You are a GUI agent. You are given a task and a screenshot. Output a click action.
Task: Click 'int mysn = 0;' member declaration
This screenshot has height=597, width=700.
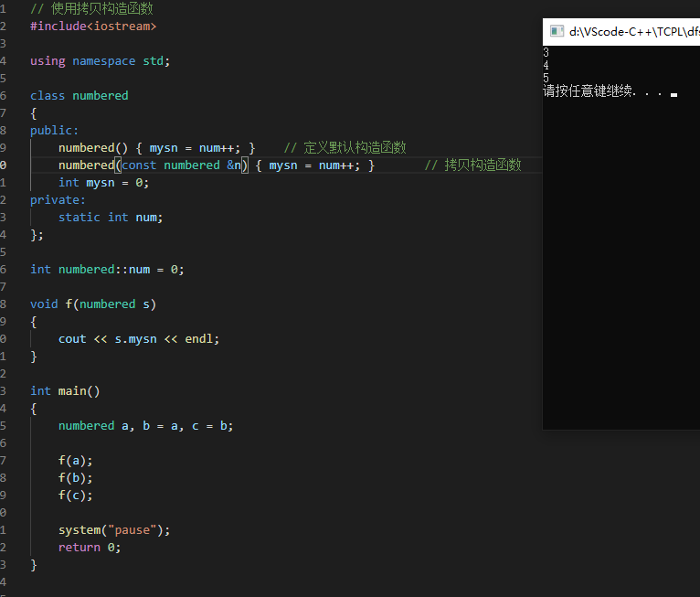click(103, 183)
